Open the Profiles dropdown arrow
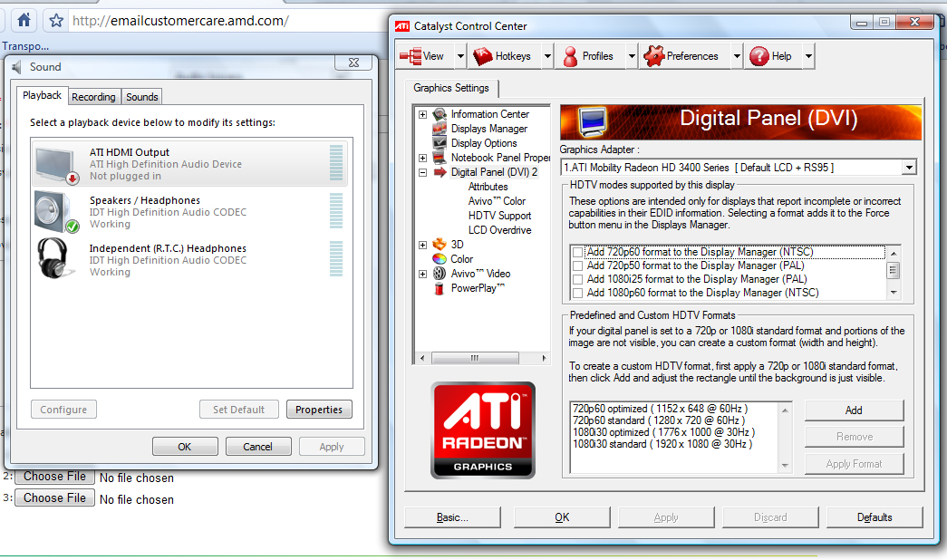The image size is (947, 560). click(x=632, y=56)
